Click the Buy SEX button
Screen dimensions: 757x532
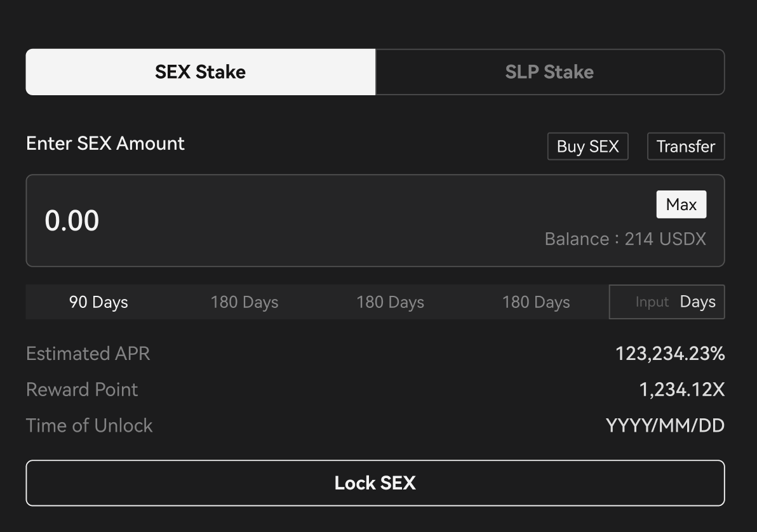[x=587, y=146]
